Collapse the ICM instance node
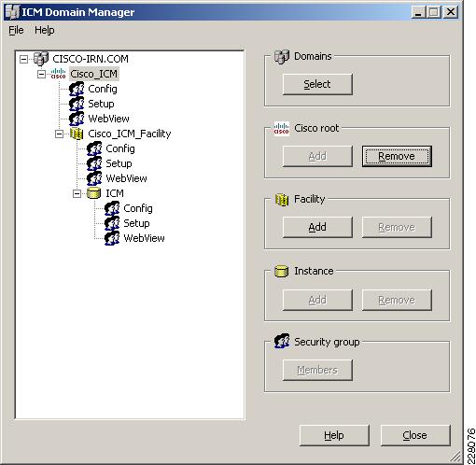476x465 pixels. coord(77,193)
